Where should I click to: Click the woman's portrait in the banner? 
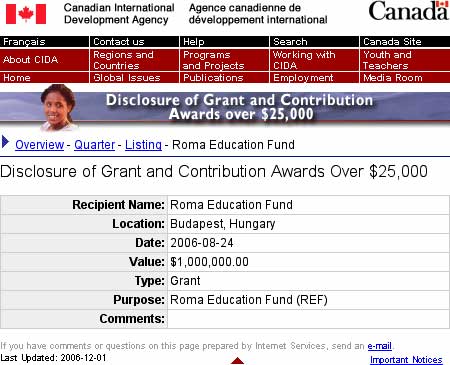[59, 107]
